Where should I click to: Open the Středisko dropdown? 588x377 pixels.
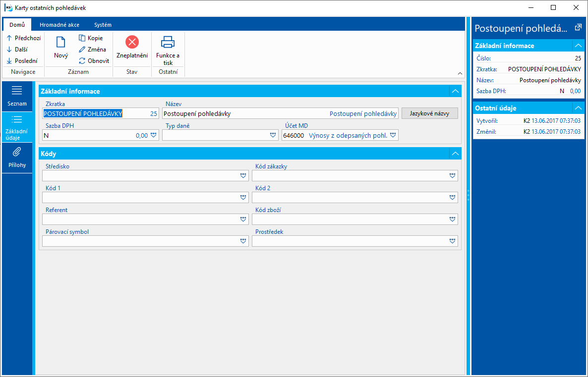coord(243,175)
